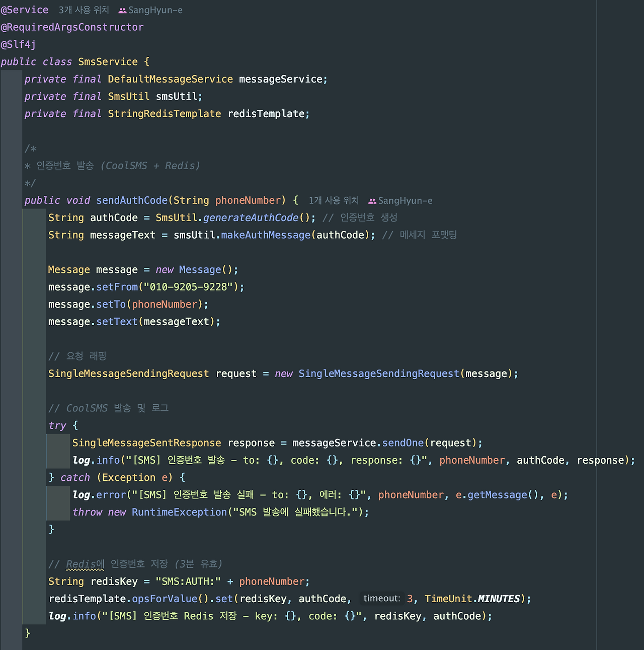
Task: Click the "SmsUtil" type in the field declaration
Action: pyautogui.click(x=129, y=97)
